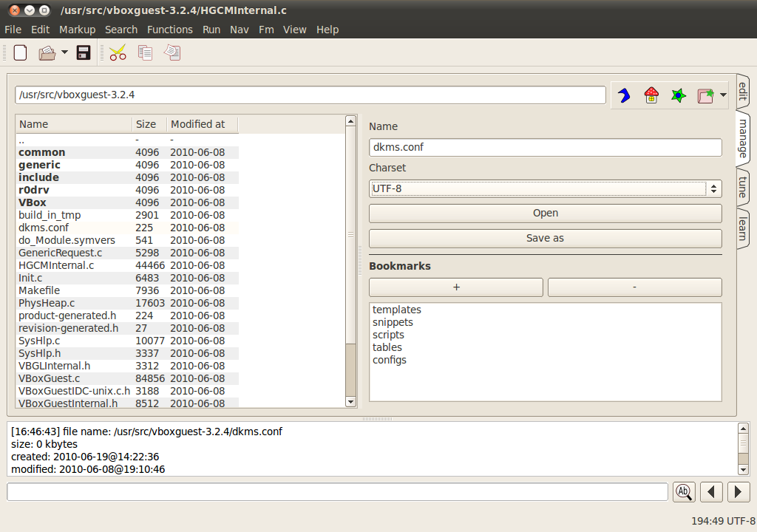
Task: Click log panel scrollbar down arrow
Action: tap(744, 469)
